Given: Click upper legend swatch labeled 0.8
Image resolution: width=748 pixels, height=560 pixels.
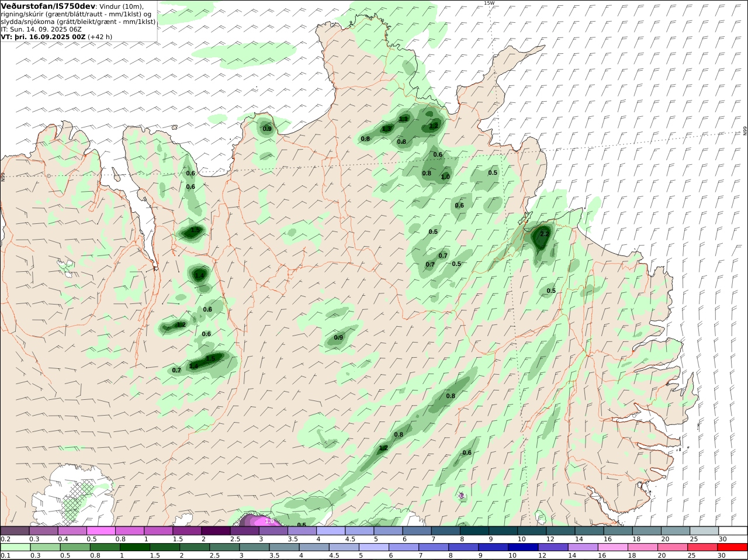Looking at the screenshot, I should click(x=129, y=531).
